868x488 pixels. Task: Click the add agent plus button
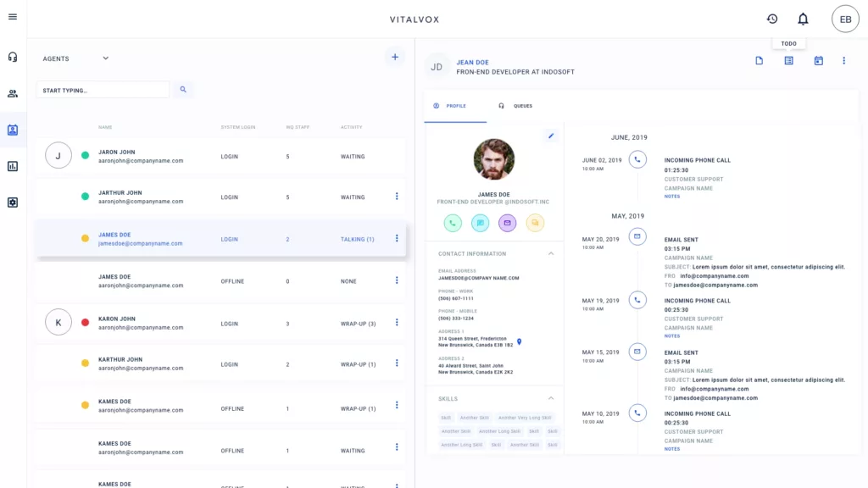pyautogui.click(x=395, y=57)
